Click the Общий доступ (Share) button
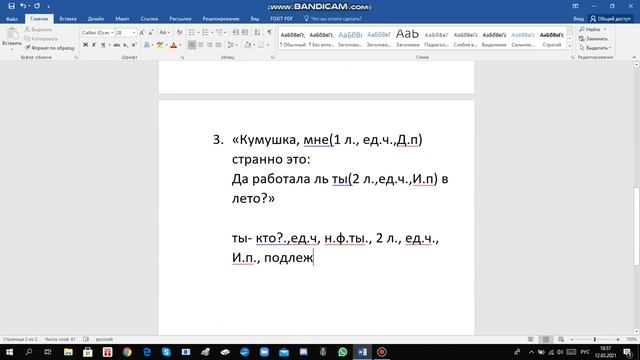 [x=610, y=19]
